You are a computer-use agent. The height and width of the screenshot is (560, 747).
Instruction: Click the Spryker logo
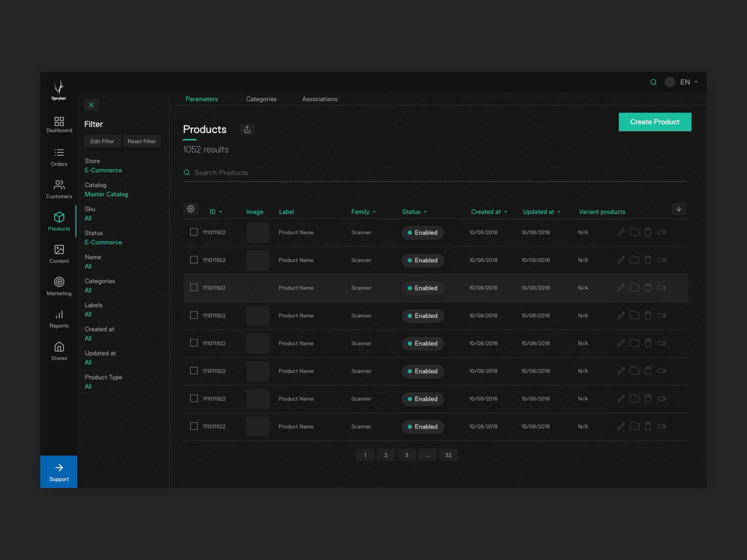59,90
